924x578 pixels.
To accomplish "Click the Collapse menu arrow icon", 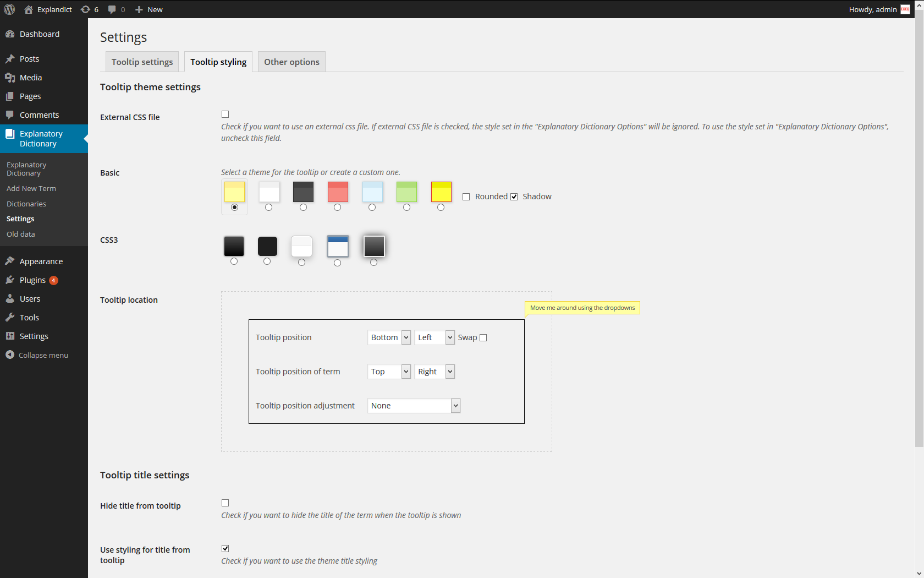I will click(10, 355).
